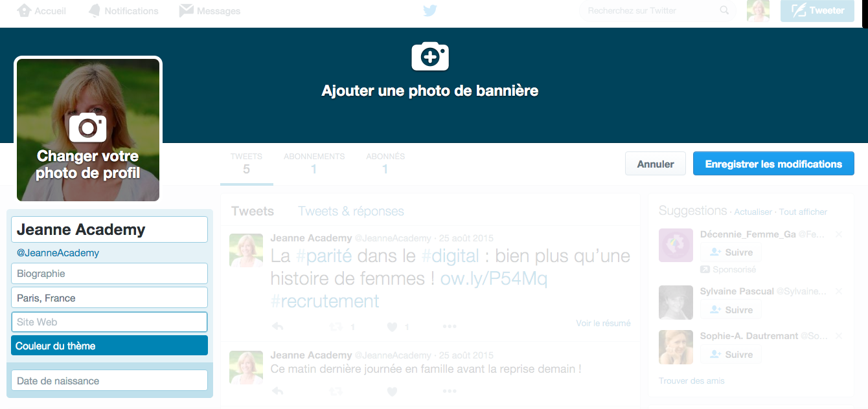Save changes with Enregistrer les modifications

coord(773,164)
